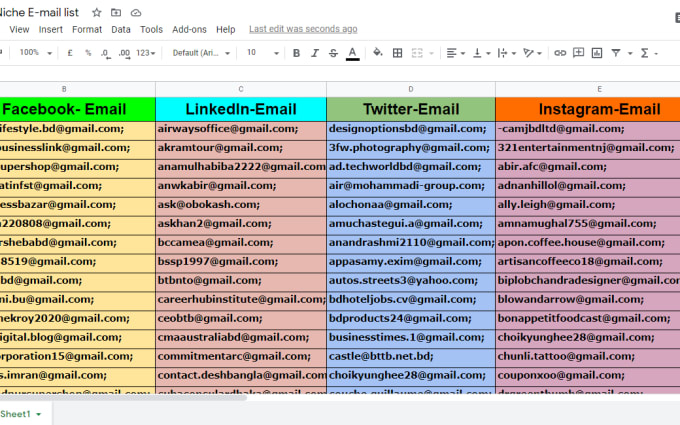Open the Help menu
Screen dimensions: 680x425
[226, 29]
